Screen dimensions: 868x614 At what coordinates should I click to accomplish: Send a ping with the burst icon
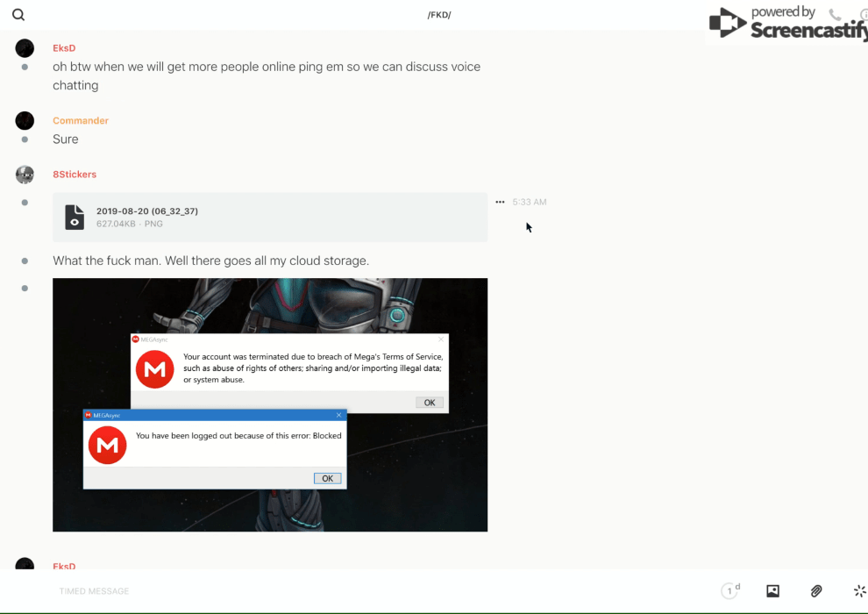click(x=859, y=591)
